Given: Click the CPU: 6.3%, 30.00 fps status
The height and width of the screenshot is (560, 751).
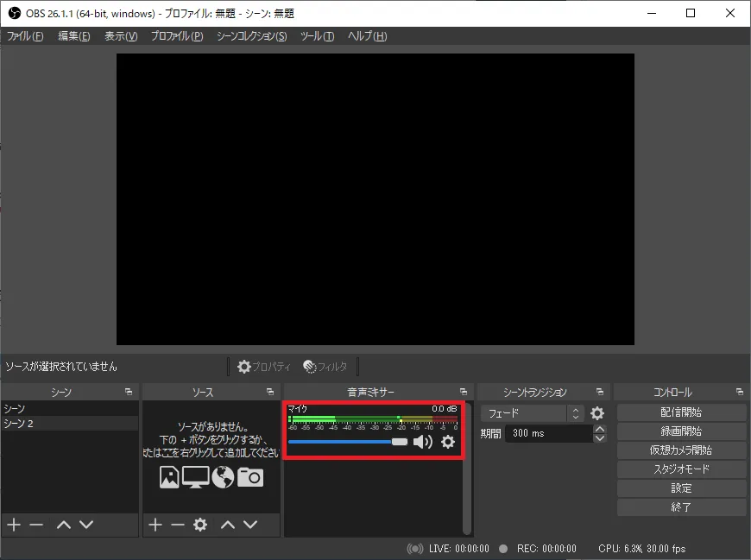Looking at the screenshot, I should coord(641,549).
